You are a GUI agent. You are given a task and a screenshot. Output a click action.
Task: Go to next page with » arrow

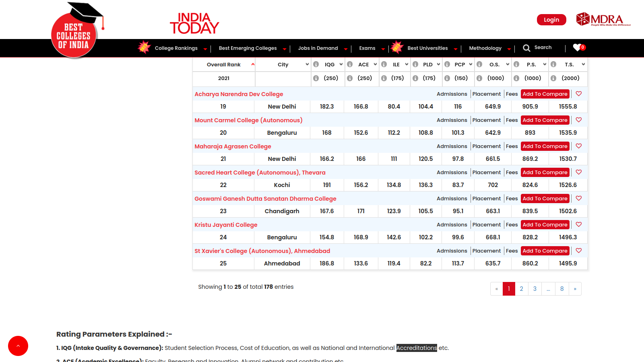(575, 289)
